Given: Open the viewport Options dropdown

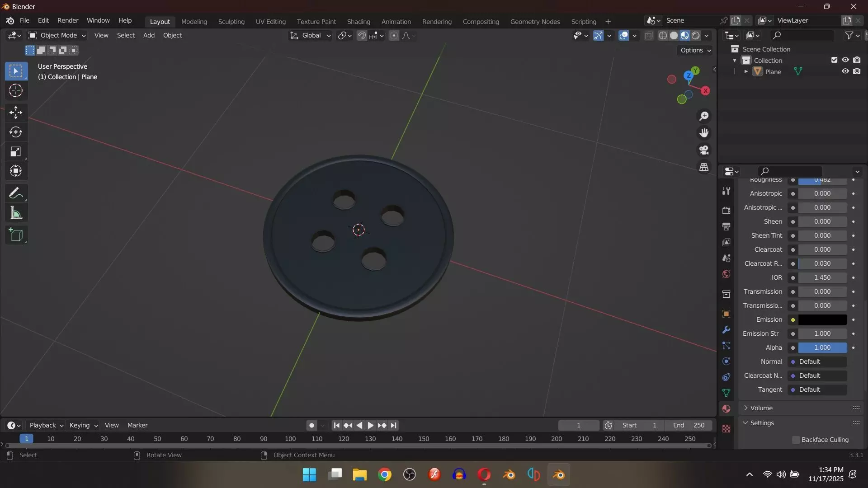Looking at the screenshot, I should 696,50.
